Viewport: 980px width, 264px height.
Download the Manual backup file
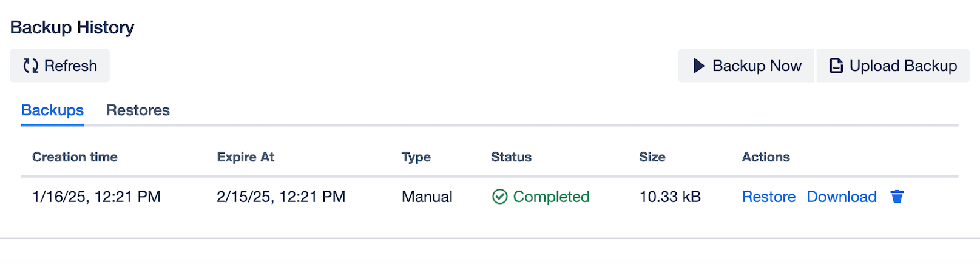[842, 197]
